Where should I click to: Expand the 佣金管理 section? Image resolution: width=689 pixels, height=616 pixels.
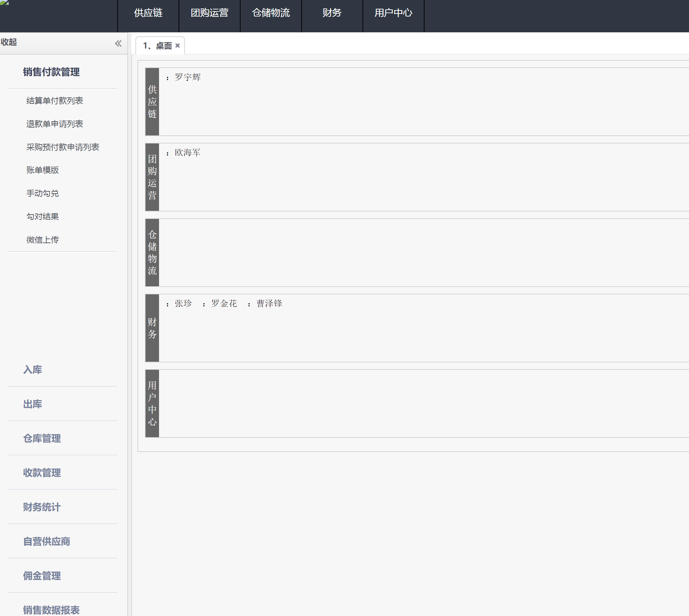pos(42,575)
